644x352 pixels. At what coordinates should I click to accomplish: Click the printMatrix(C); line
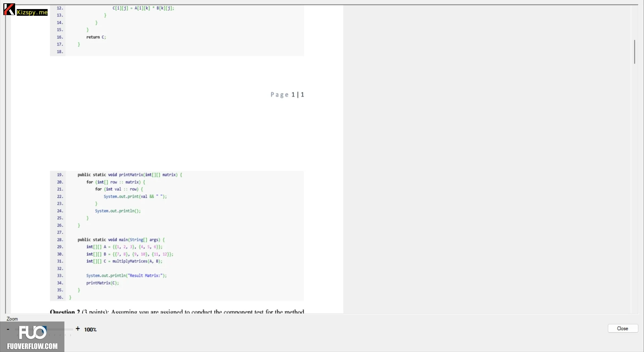(x=103, y=283)
